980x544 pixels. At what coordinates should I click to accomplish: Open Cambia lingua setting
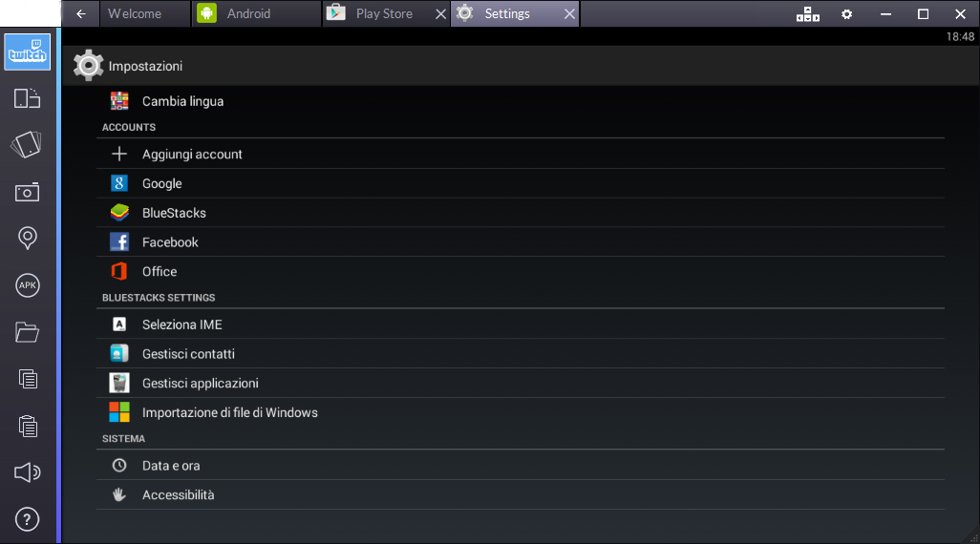pos(182,101)
